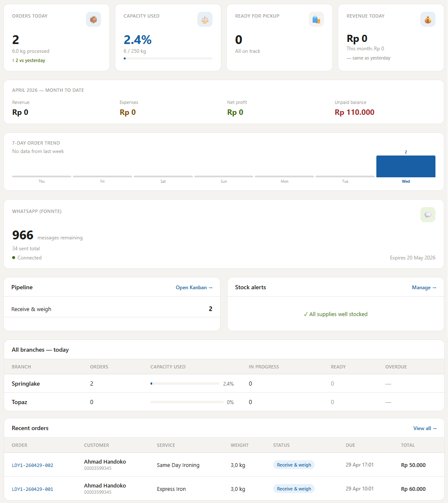Click the capacity used progress bar under 2.4%
Screen dimensions: 448x503
[168, 59]
